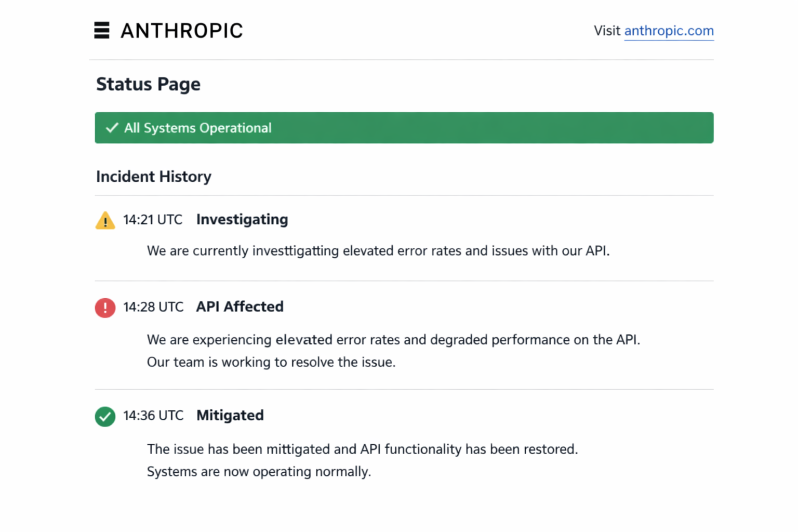Click the Investigating incident title

[242, 220]
